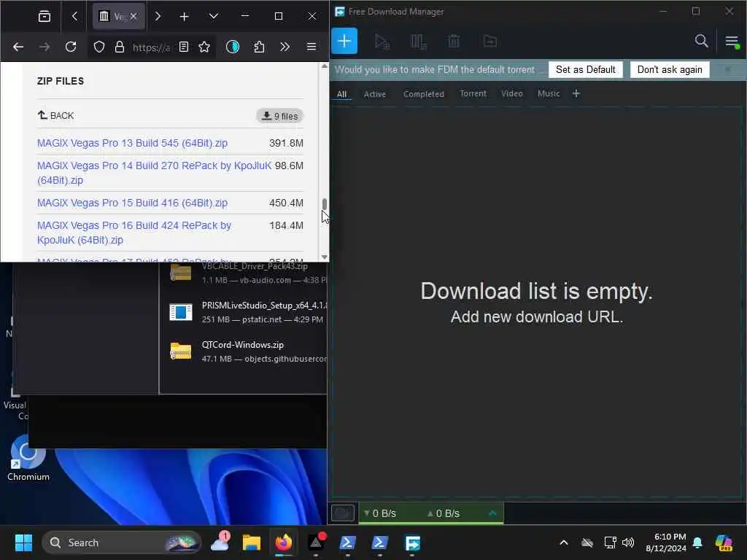The image size is (747, 560).
Task: Toggle reader view in Firefox
Action: pyautogui.click(x=184, y=47)
